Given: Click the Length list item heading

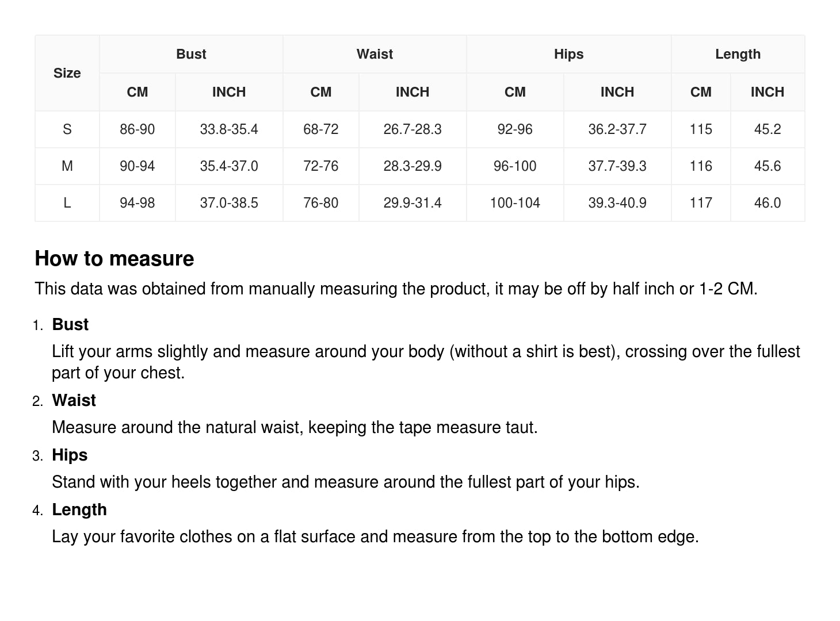Looking at the screenshot, I should point(79,509).
